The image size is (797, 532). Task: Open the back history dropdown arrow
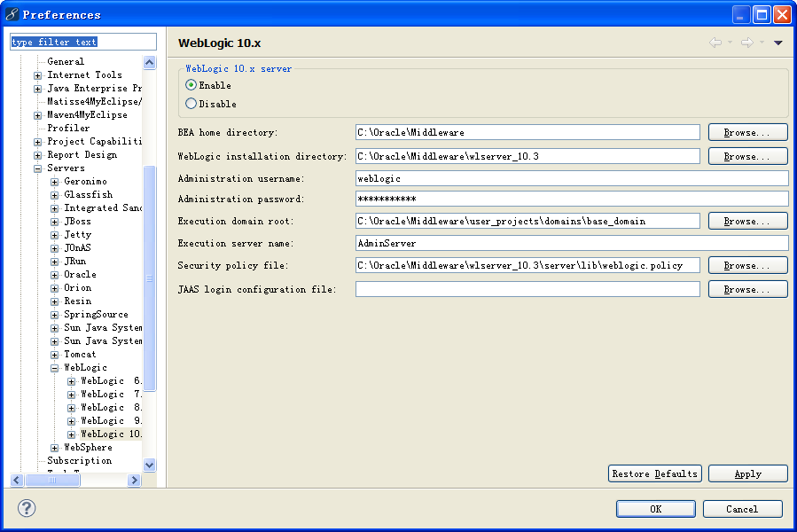[x=730, y=43]
